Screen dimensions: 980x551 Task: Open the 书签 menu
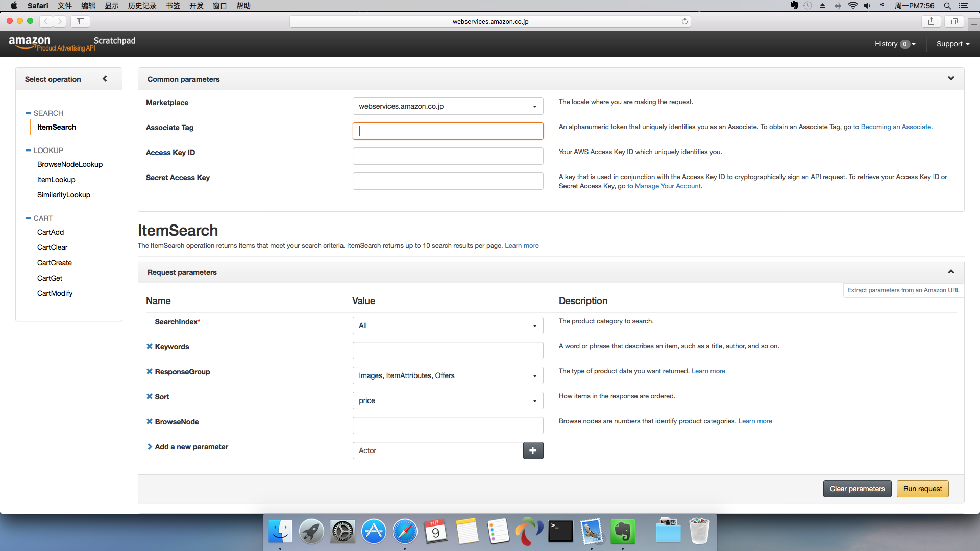173,6
